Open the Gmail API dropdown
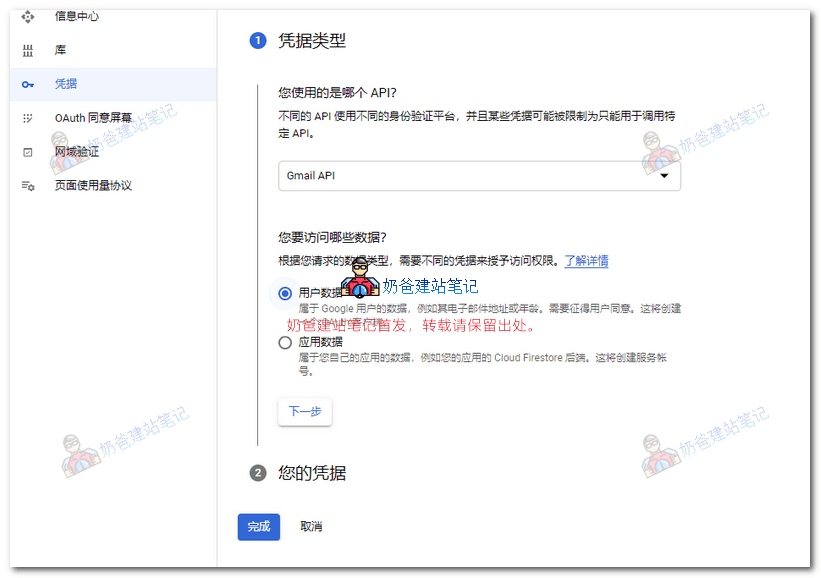This screenshot has height=578, width=821. coord(478,174)
